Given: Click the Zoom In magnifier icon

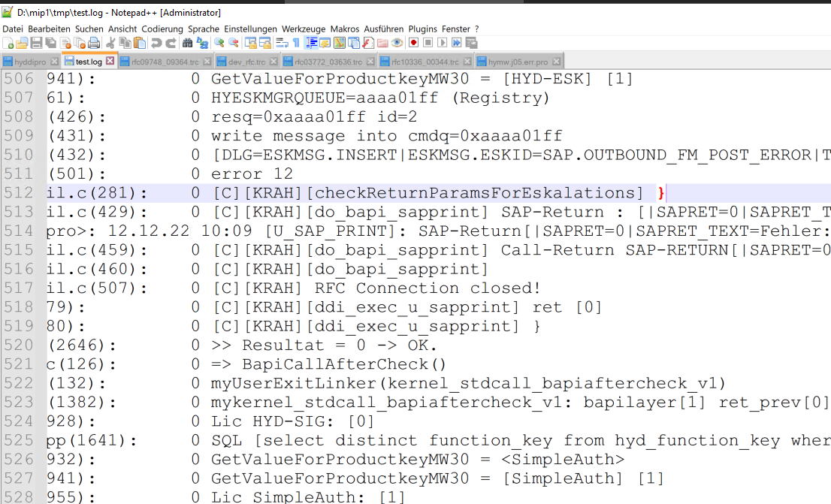Looking at the screenshot, I should 219,43.
